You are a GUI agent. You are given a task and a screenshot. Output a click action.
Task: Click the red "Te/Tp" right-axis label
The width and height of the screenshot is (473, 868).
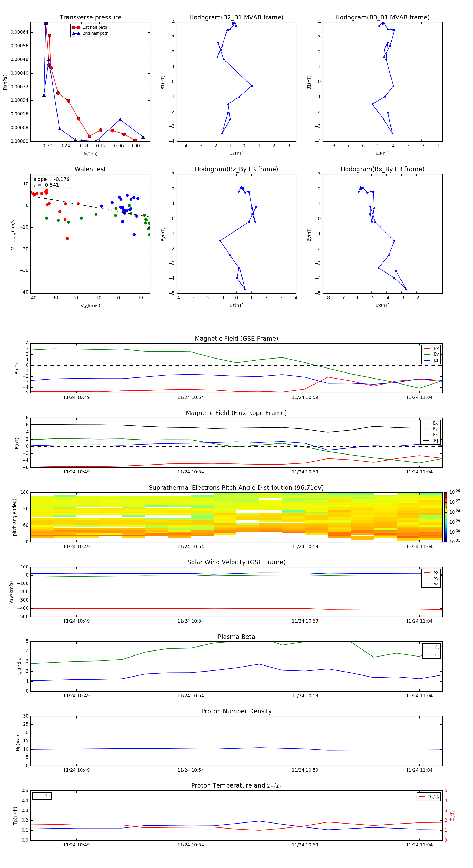[452, 815]
